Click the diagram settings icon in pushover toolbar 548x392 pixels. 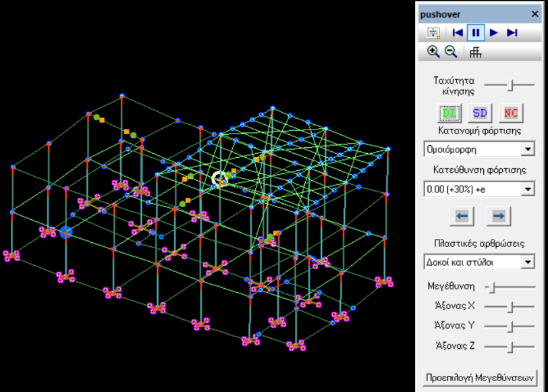coord(433,33)
